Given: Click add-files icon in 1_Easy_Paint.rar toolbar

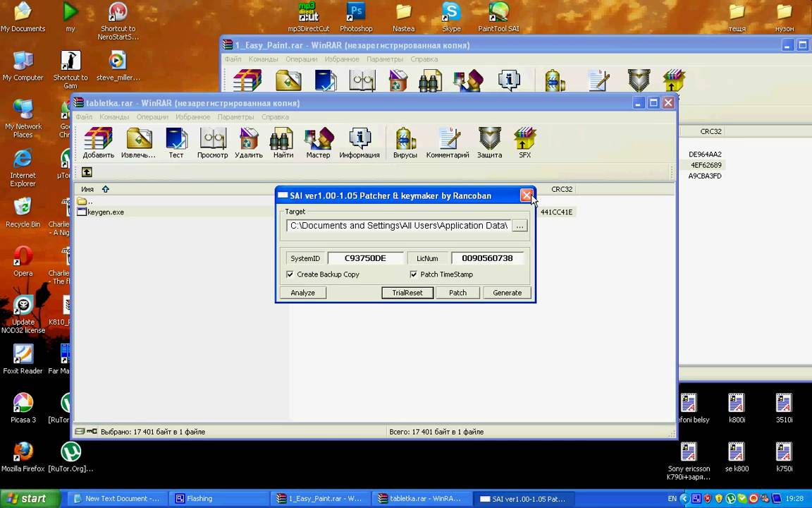Looking at the screenshot, I should [x=247, y=80].
